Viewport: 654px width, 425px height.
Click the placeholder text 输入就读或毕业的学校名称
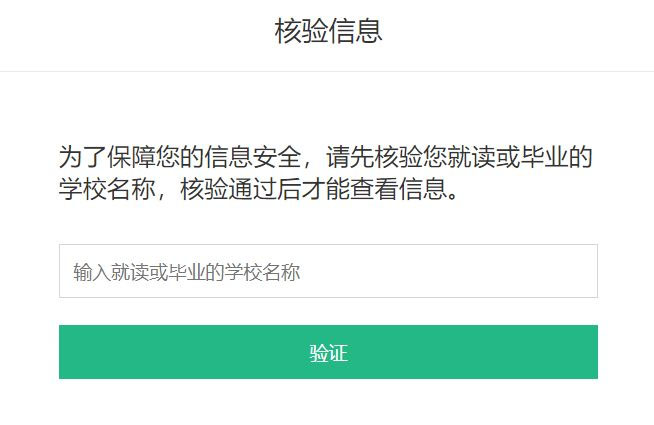[x=186, y=272]
